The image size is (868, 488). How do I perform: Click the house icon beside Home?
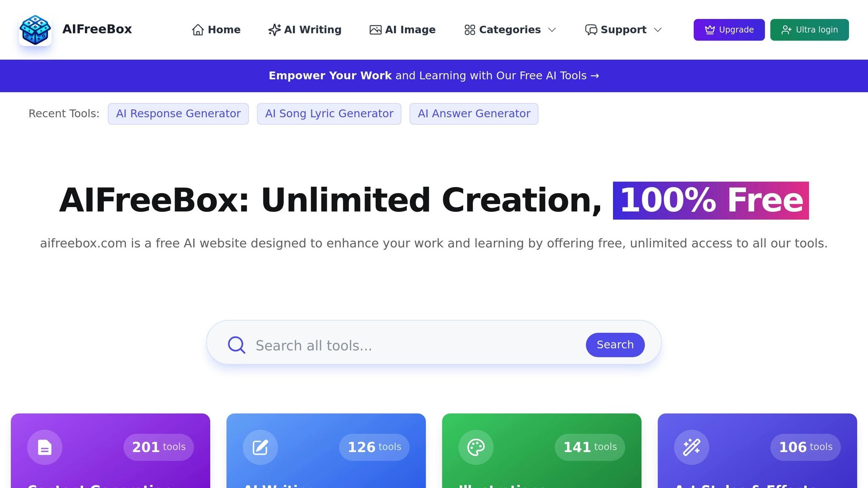(x=198, y=30)
